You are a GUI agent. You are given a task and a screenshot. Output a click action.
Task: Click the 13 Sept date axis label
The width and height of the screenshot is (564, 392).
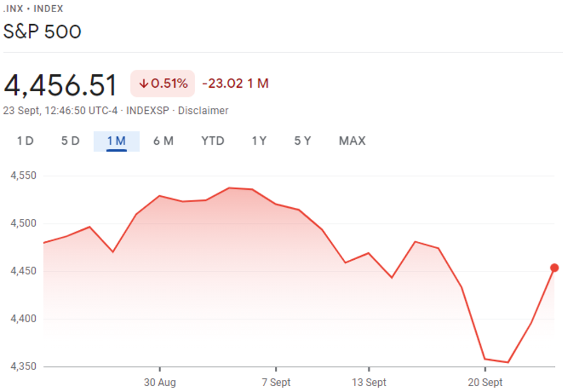tap(369, 382)
